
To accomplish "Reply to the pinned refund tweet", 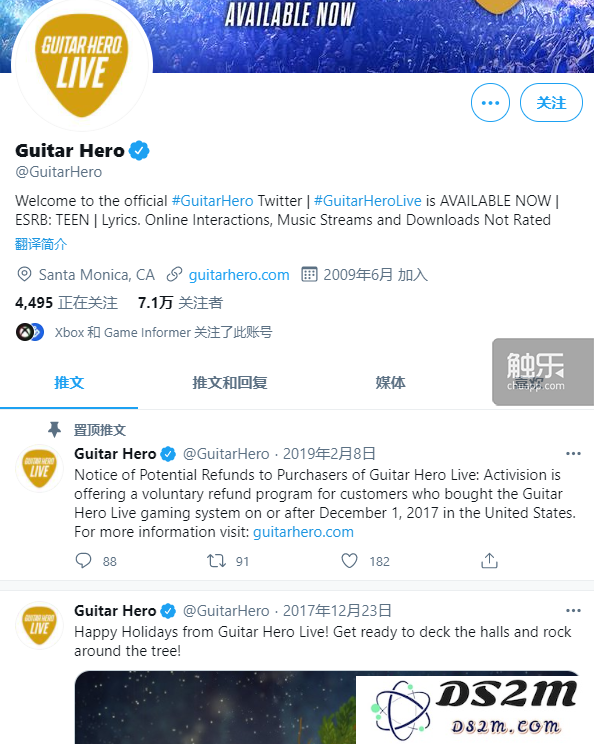I will tap(84, 561).
